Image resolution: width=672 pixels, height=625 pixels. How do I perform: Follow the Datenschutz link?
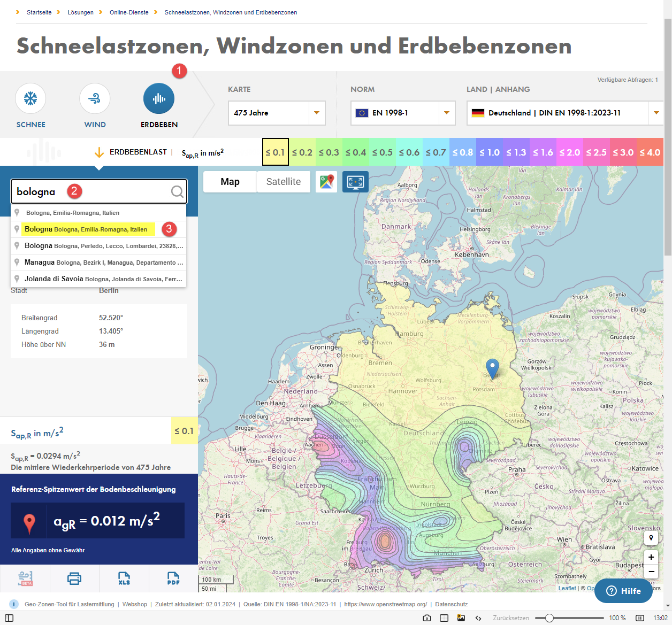pos(452,604)
